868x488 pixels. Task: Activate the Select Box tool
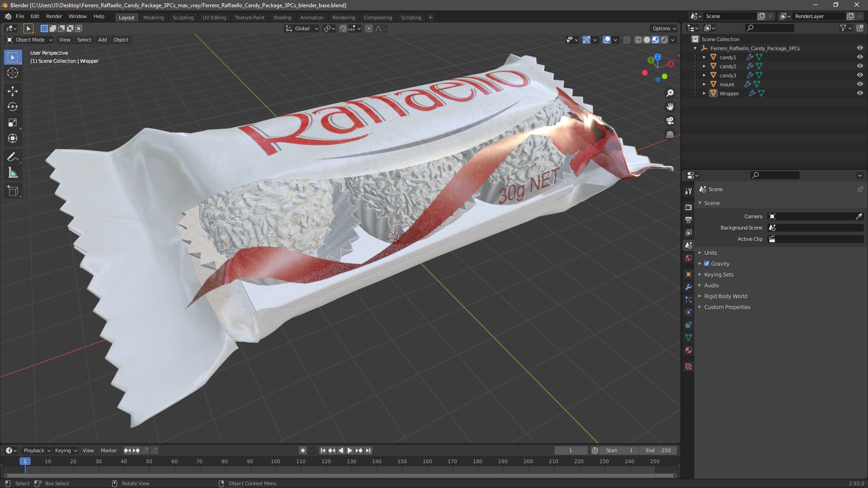[x=13, y=57]
